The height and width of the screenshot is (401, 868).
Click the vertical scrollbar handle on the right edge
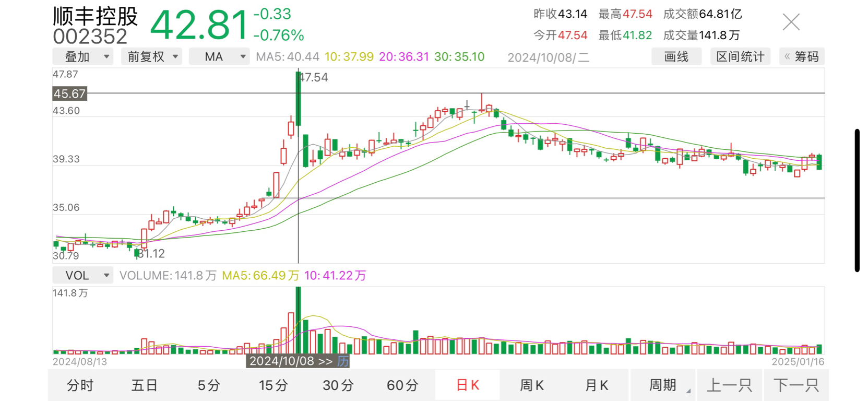(857, 200)
